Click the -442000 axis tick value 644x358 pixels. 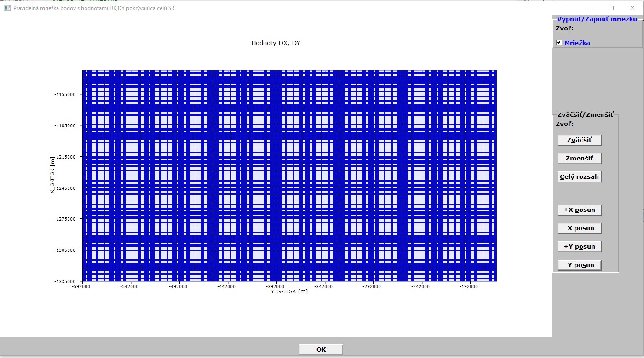(x=226, y=286)
